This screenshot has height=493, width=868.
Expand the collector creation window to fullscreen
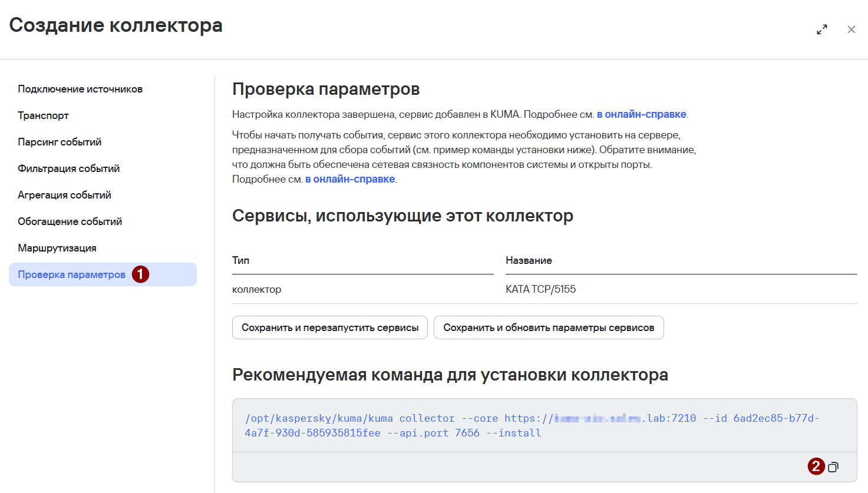[x=821, y=29]
